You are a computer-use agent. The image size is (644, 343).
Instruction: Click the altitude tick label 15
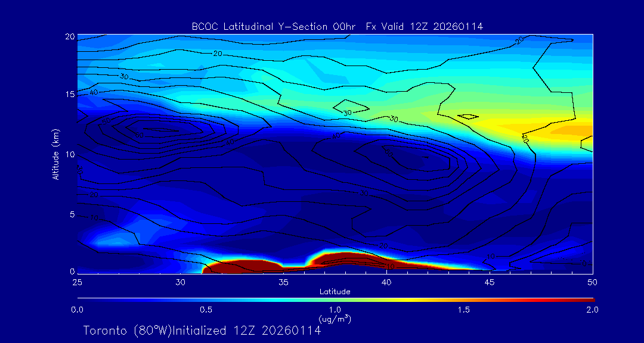point(69,94)
